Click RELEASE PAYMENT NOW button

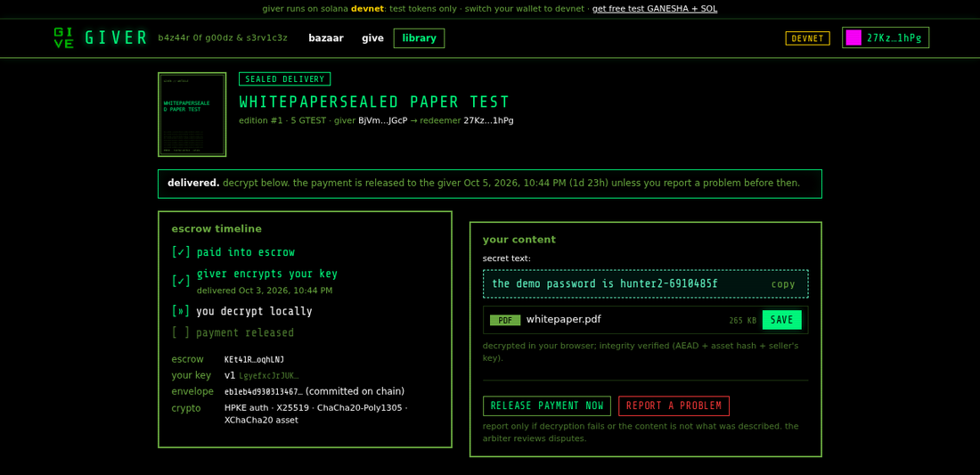[x=547, y=405]
